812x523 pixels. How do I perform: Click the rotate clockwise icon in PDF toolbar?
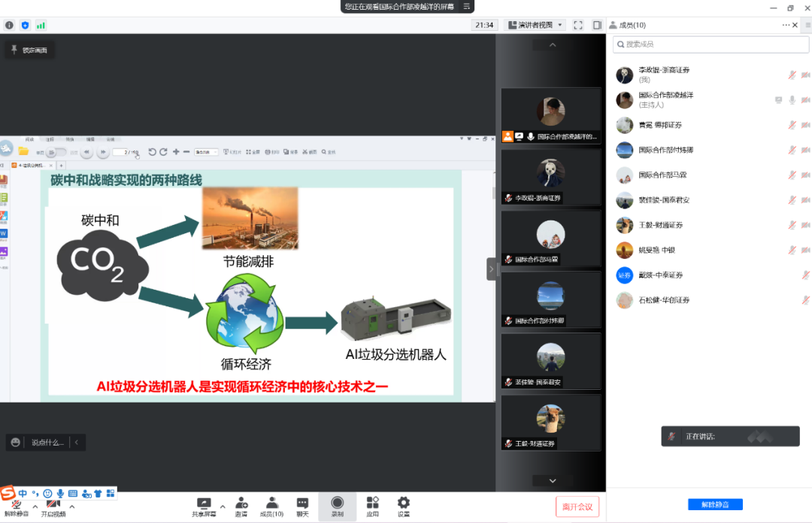point(162,151)
